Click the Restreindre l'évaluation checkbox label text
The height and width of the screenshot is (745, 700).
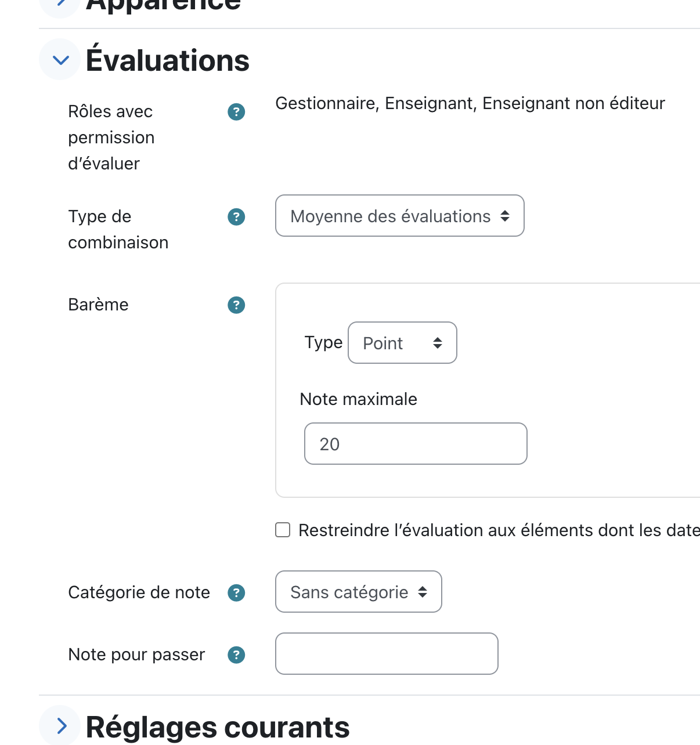(499, 530)
